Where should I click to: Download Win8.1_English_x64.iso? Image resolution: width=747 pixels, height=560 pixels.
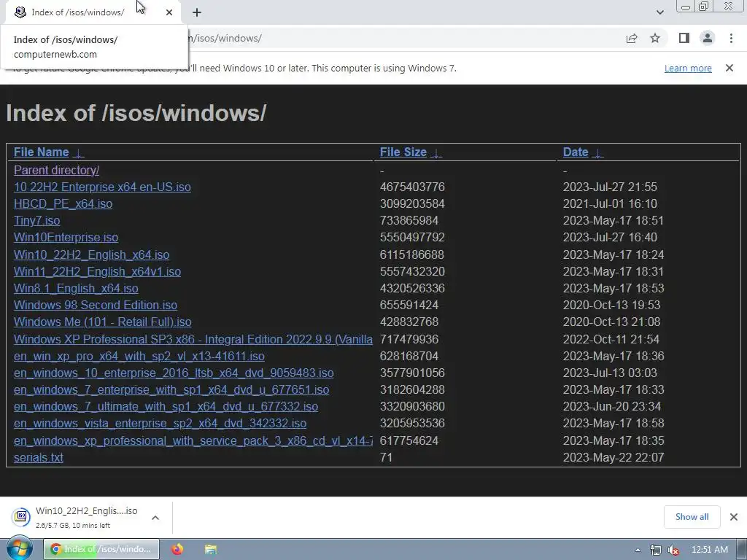[x=76, y=288]
